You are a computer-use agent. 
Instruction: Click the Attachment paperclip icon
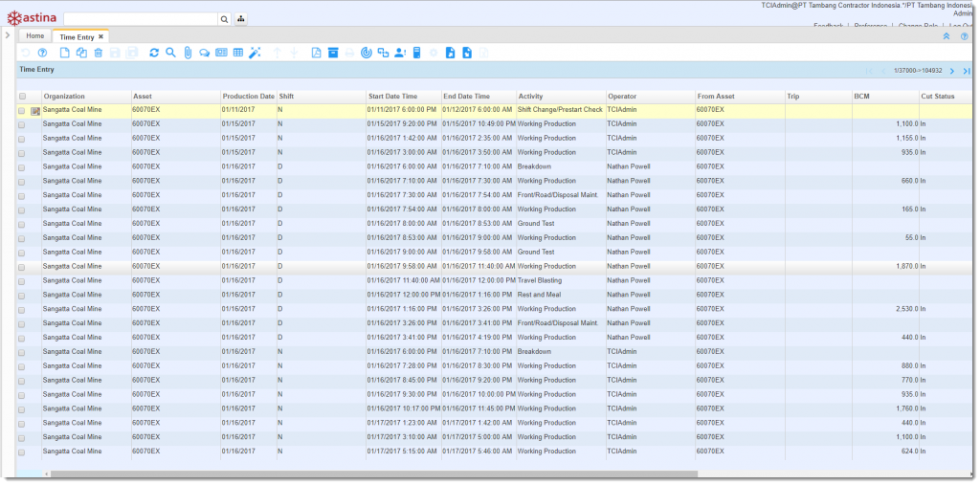pyautogui.click(x=188, y=53)
